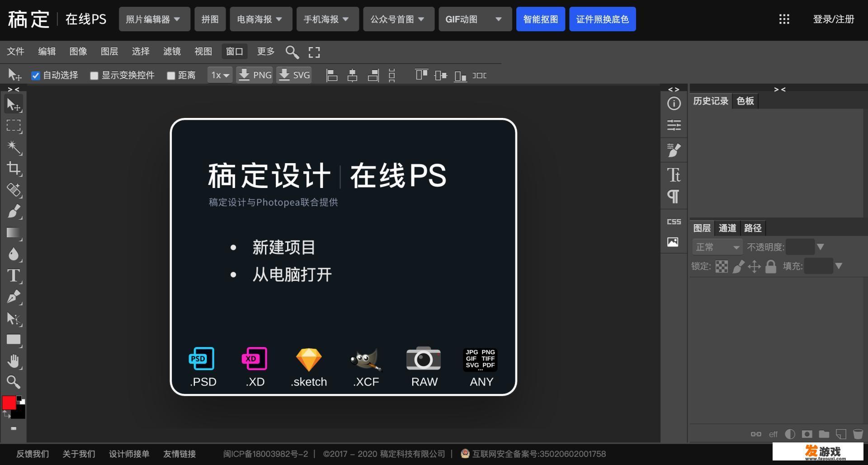Reset default colors mini swatch
This screenshot has width=868, height=465.
click(21, 400)
